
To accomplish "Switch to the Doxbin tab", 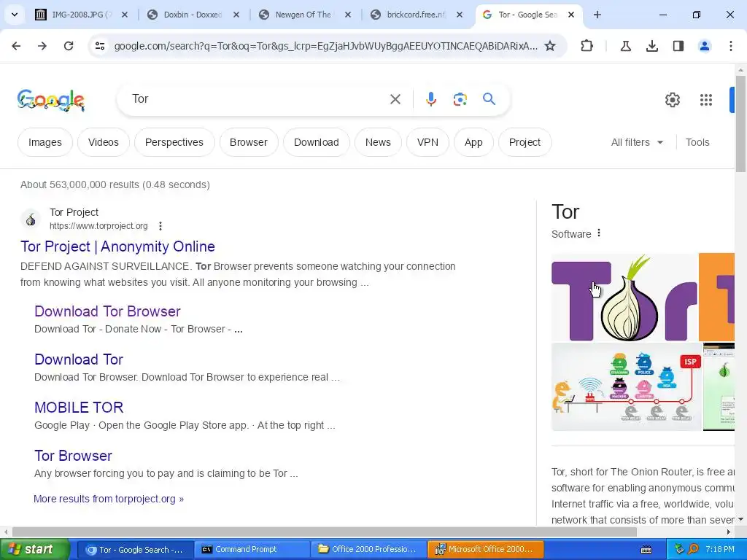I will tap(193, 15).
